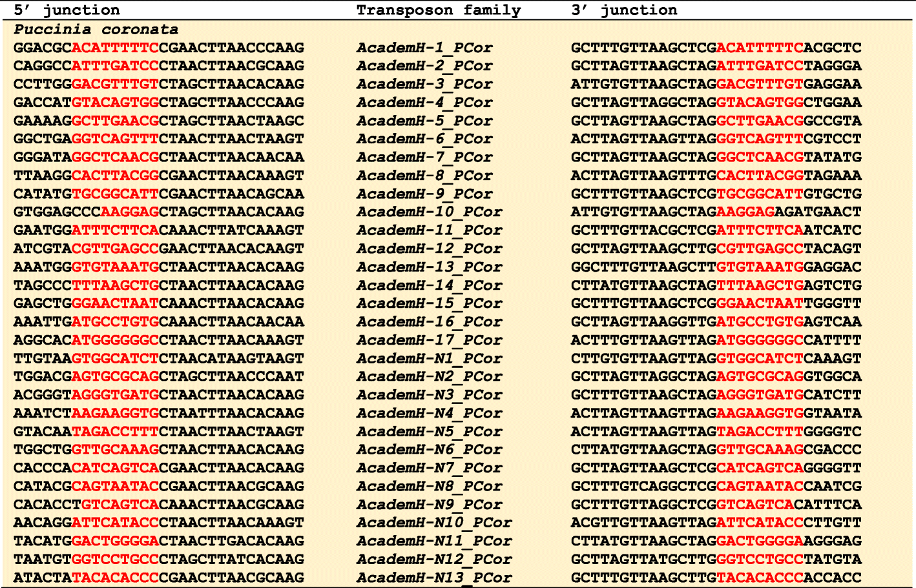Screen dimensions: 916x588
Task: Click 3′ sequence GCTTTGTTAAGCTTGTACACACCCACCACC
Action: (x=716, y=578)
